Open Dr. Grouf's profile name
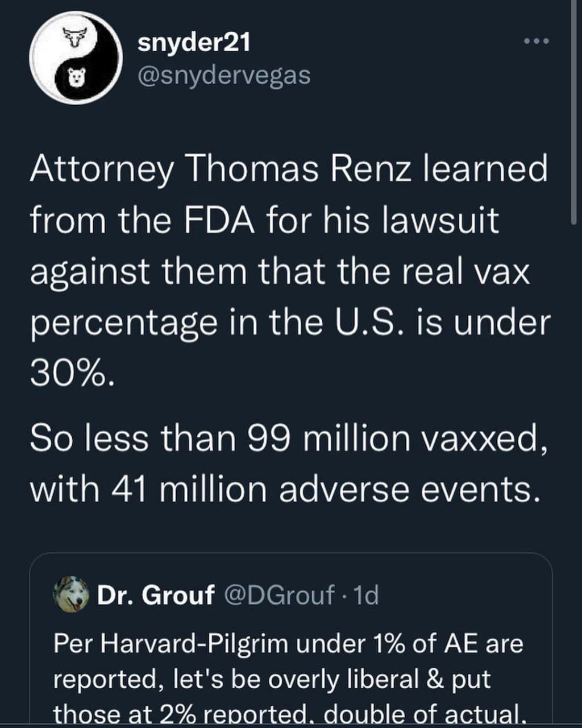 click(x=156, y=595)
